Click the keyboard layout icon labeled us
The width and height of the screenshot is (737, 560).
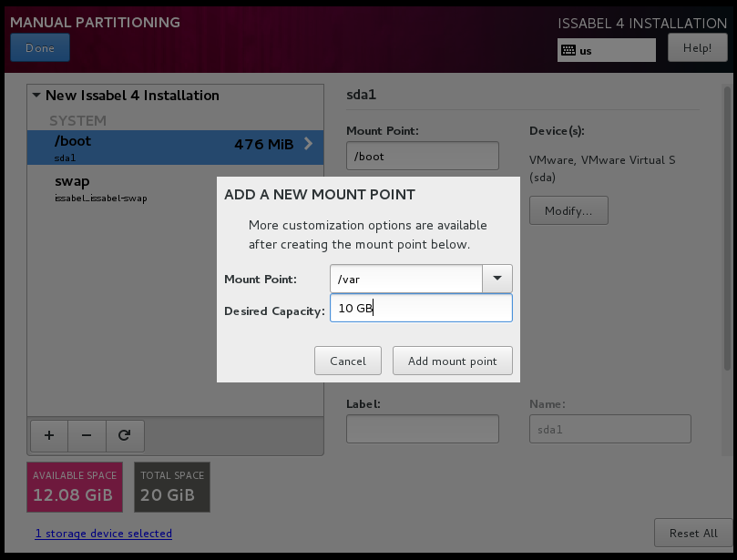[x=568, y=51]
